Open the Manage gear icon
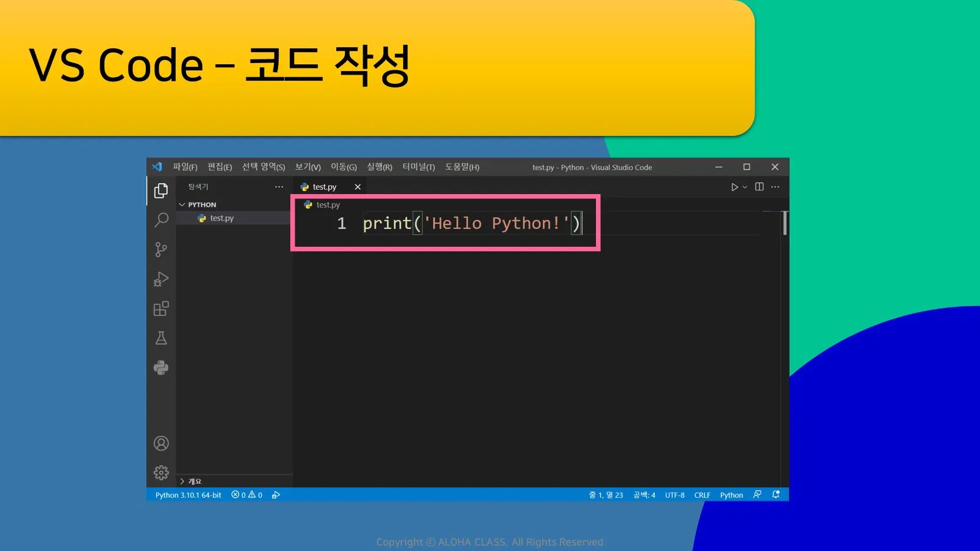This screenshot has width=980, height=551. pos(161,473)
